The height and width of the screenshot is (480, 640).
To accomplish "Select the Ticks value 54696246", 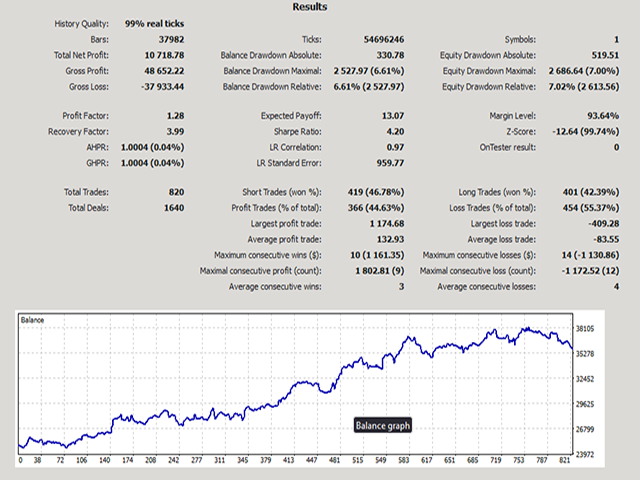I will (384, 40).
